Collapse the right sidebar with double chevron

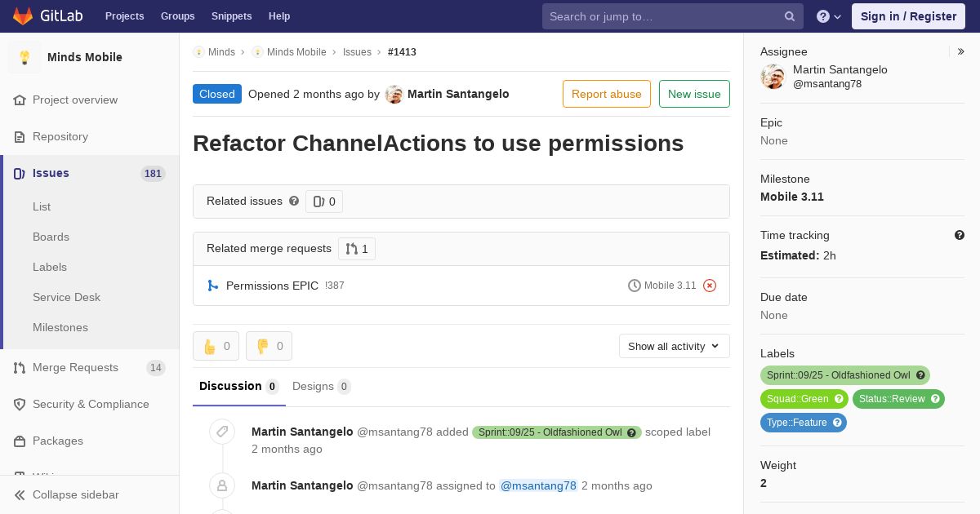pyautogui.click(x=961, y=51)
